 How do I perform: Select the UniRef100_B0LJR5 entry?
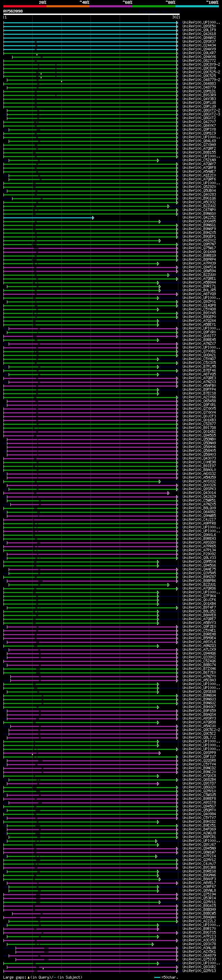199,290
